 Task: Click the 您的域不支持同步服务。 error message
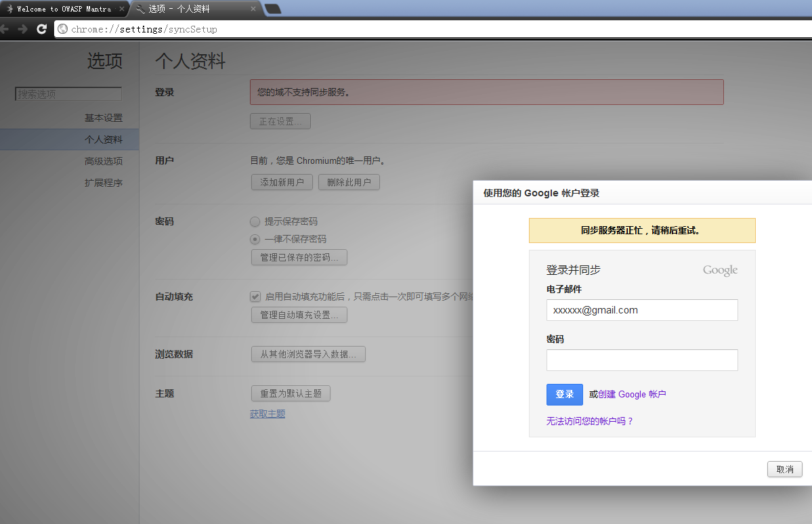tap(487, 92)
